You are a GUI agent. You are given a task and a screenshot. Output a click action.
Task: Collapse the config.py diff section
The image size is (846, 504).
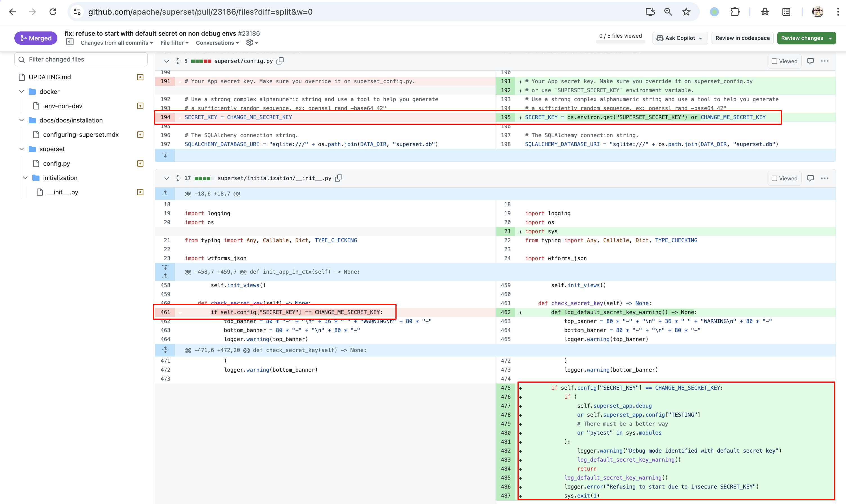(166, 61)
